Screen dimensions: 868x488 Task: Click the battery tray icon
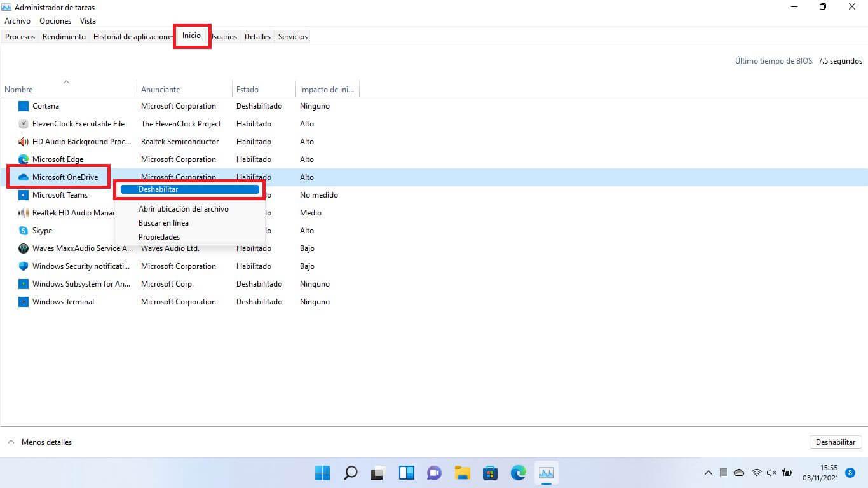coord(788,473)
